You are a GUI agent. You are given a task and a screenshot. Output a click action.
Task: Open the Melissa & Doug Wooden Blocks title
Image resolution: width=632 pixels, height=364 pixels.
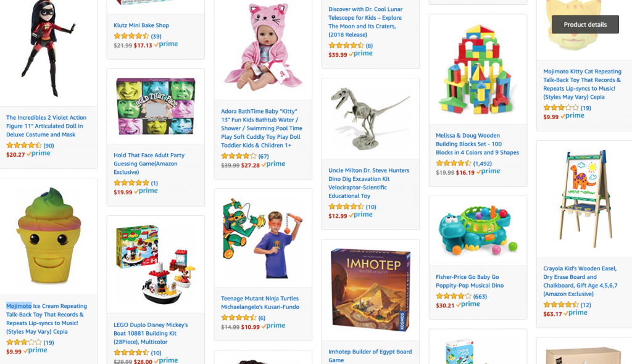(x=477, y=144)
